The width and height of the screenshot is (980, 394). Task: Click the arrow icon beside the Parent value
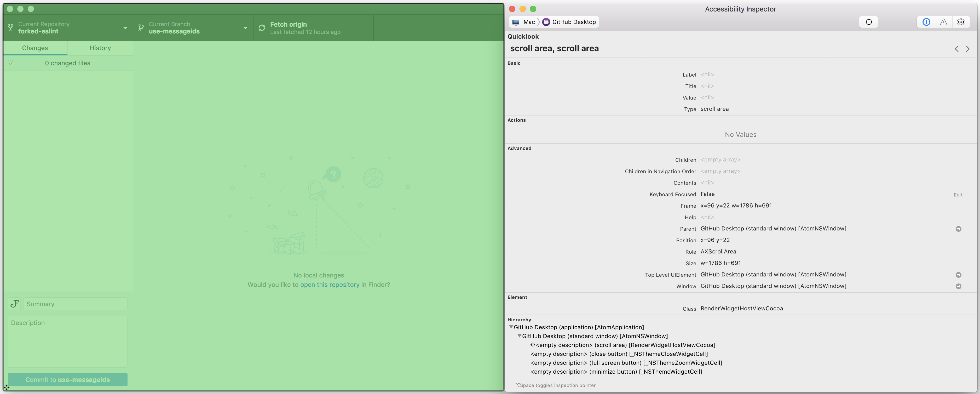coord(959,229)
